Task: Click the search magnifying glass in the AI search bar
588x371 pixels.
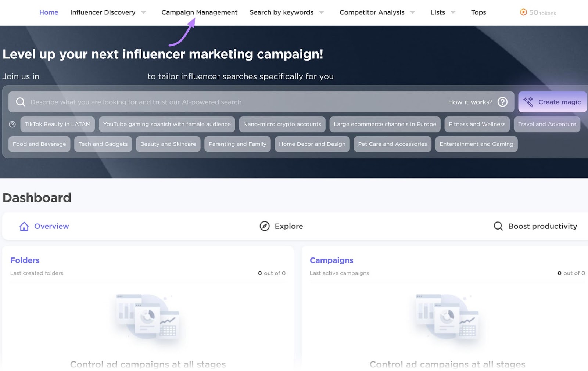Action: click(20, 102)
